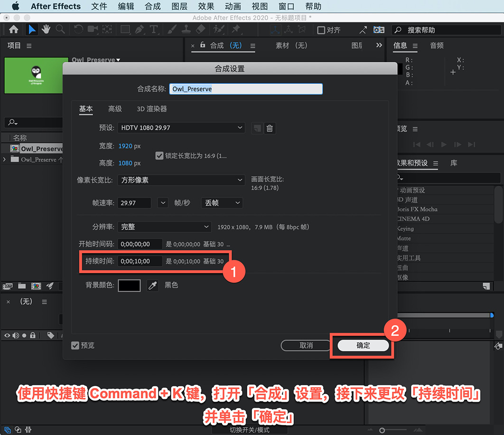Image resolution: width=504 pixels, height=435 pixels.
Task: Select the Eraser tool
Action: [200, 29]
